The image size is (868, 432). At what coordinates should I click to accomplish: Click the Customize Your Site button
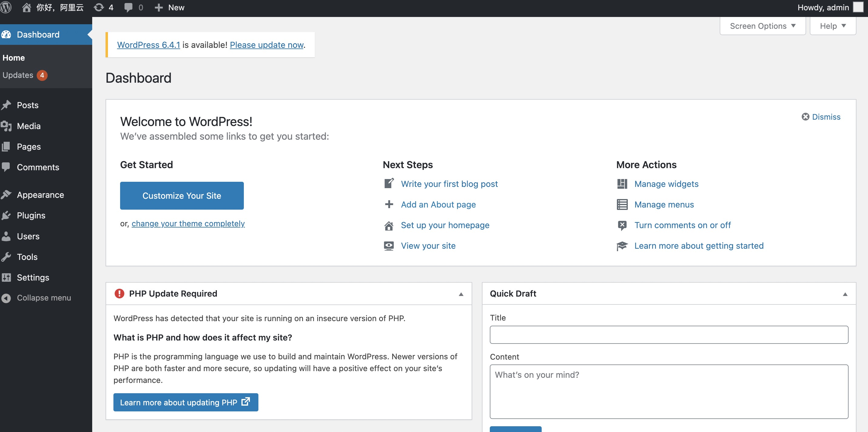[182, 196]
